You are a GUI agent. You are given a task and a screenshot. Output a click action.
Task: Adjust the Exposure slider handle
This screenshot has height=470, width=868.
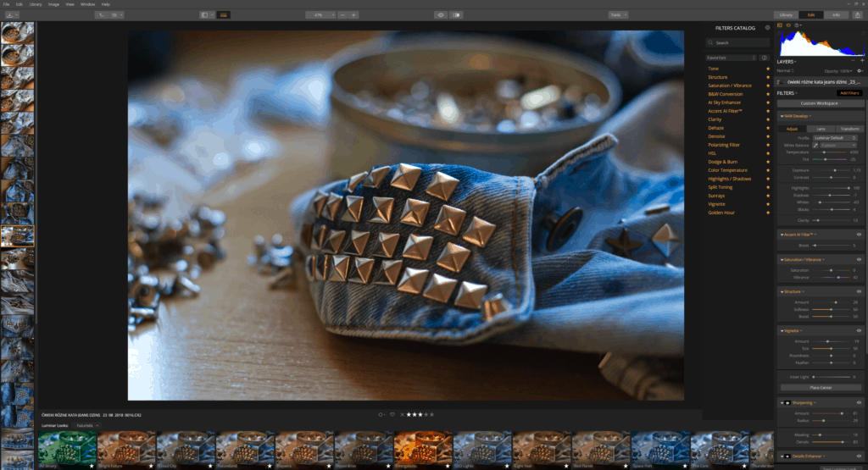(836, 169)
